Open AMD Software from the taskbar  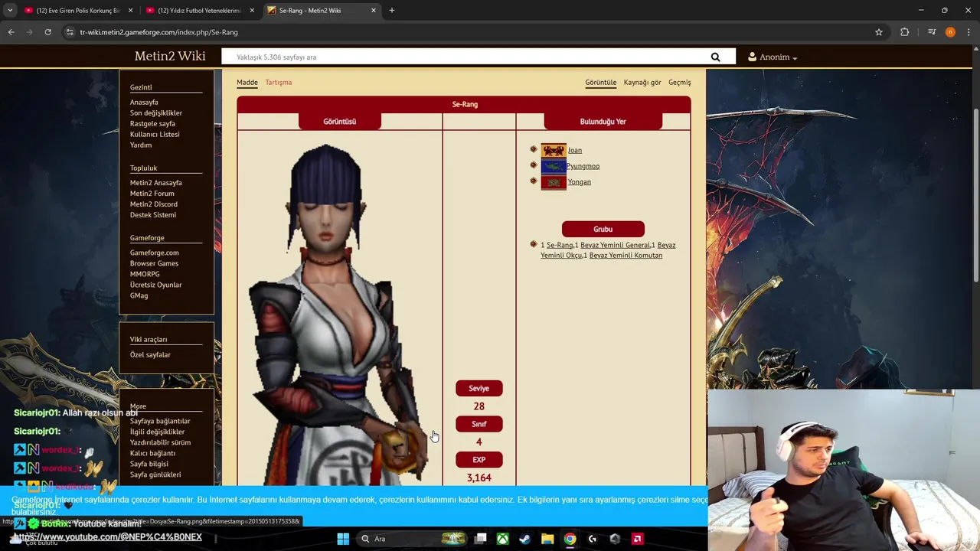click(637, 539)
